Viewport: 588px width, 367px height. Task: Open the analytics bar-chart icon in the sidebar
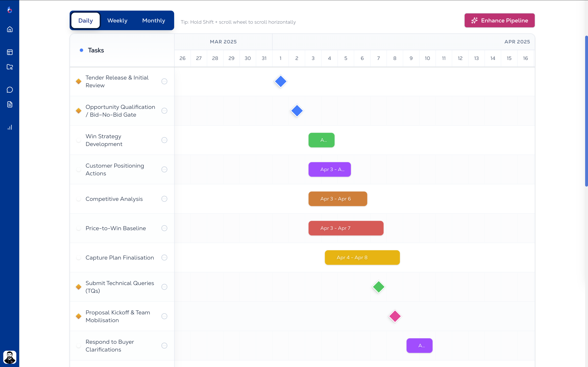point(10,127)
